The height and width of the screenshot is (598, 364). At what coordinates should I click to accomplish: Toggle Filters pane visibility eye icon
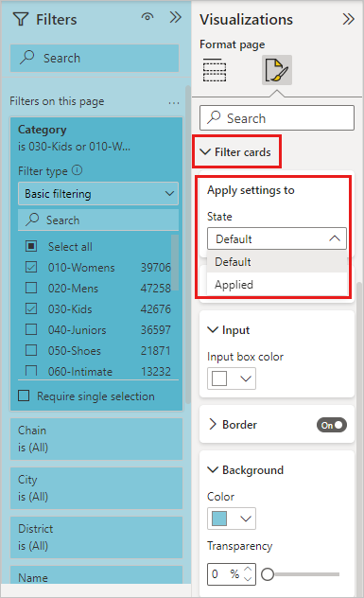[147, 17]
